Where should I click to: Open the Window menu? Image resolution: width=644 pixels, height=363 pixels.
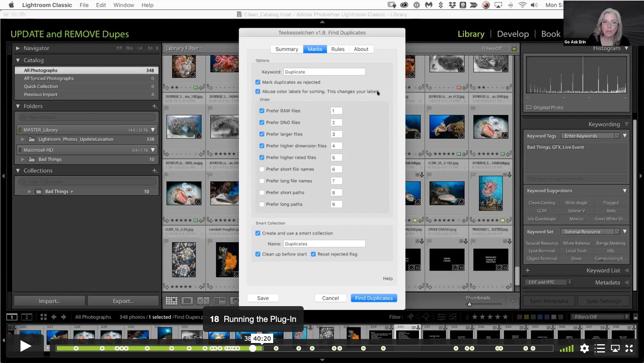pos(124,5)
